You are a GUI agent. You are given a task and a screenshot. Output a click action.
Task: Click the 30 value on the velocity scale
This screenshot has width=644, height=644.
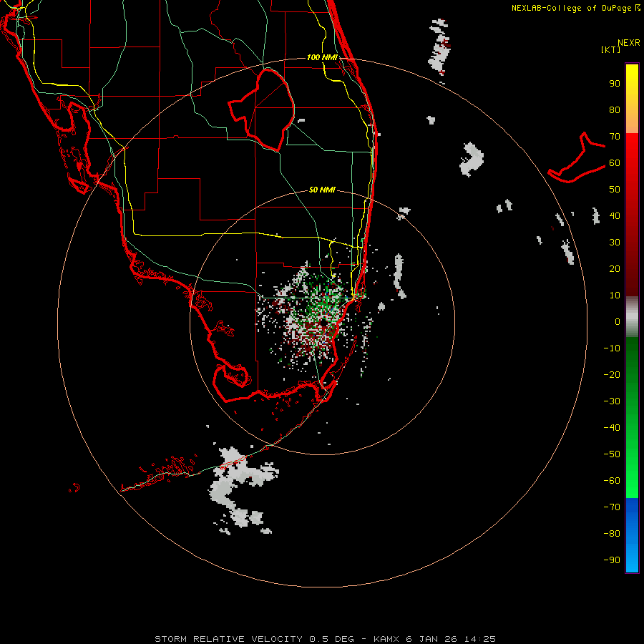[615, 243]
